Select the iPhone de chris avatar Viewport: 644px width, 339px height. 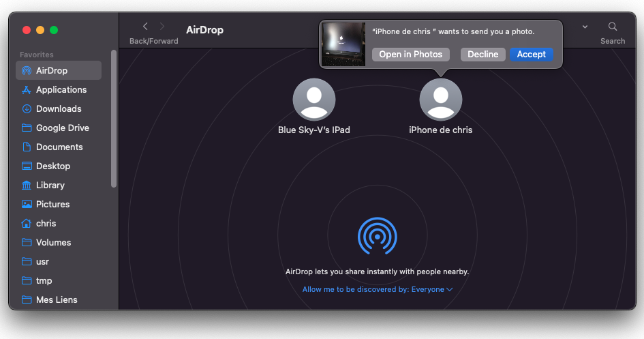[x=441, y=100]
